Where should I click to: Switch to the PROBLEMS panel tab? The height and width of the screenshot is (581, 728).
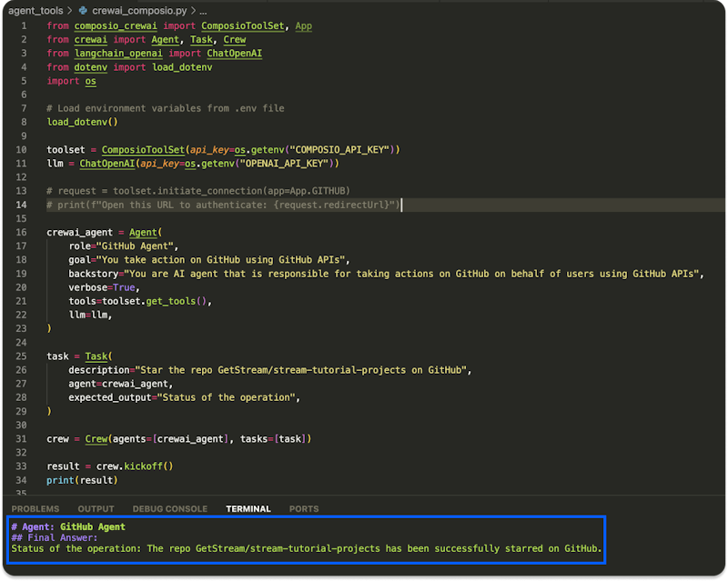point(35,508)
